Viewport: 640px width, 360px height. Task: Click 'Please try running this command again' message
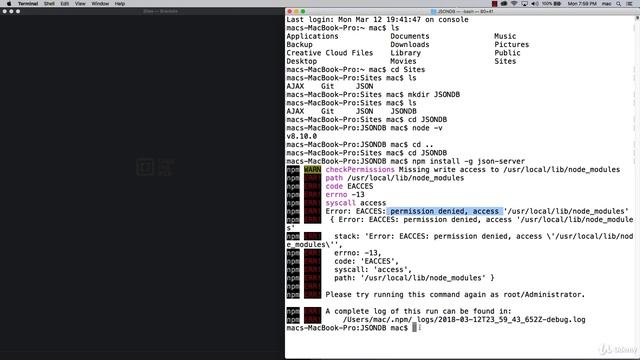[x=455, y=294]
